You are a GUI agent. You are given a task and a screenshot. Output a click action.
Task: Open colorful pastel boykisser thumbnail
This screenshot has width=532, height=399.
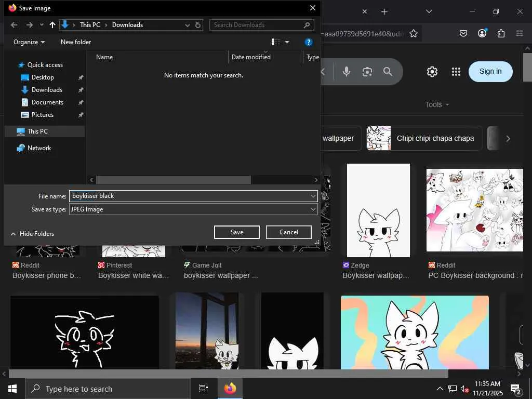coord(415,332)
